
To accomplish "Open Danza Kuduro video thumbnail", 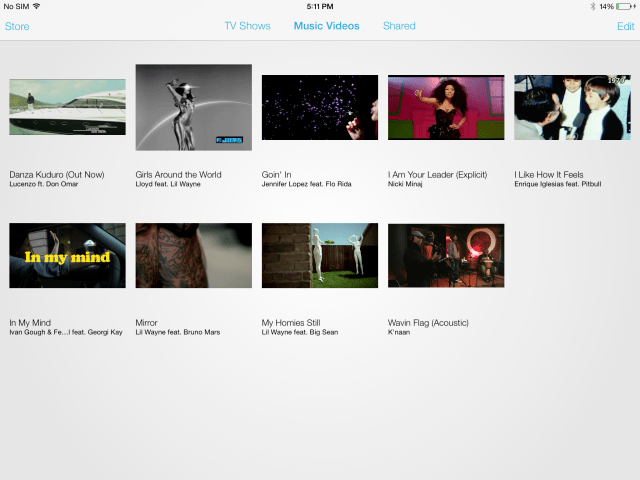I will coord(67,107).
